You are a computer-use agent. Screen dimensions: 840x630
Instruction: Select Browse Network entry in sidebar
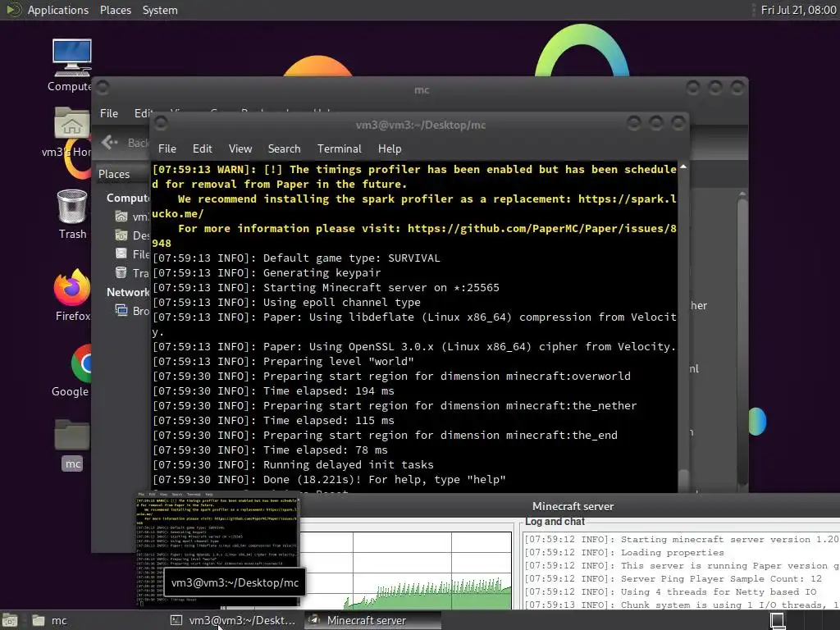pos(132,310)
